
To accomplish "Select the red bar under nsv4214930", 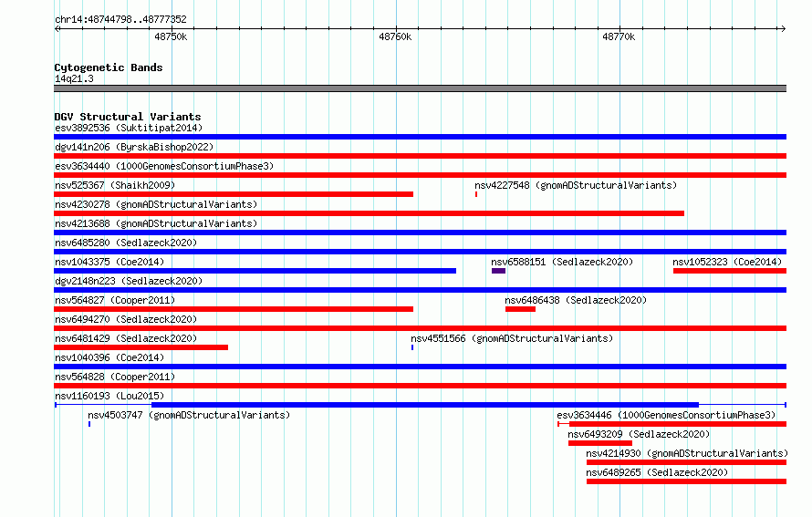I will [x=686, y=462].
